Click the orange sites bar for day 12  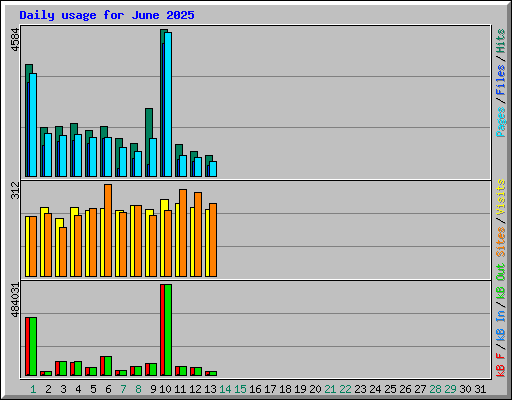198,234
